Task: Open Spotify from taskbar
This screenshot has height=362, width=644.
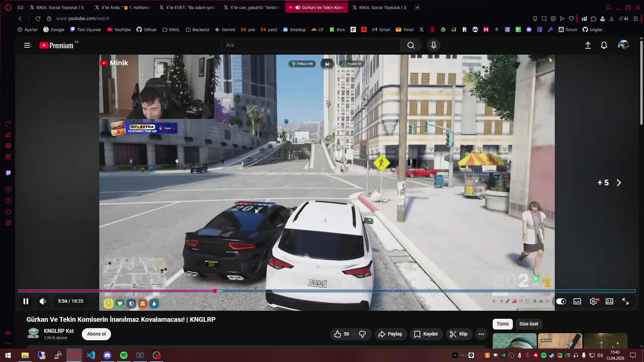Action: pyautogui.click(x=124, y=355)
